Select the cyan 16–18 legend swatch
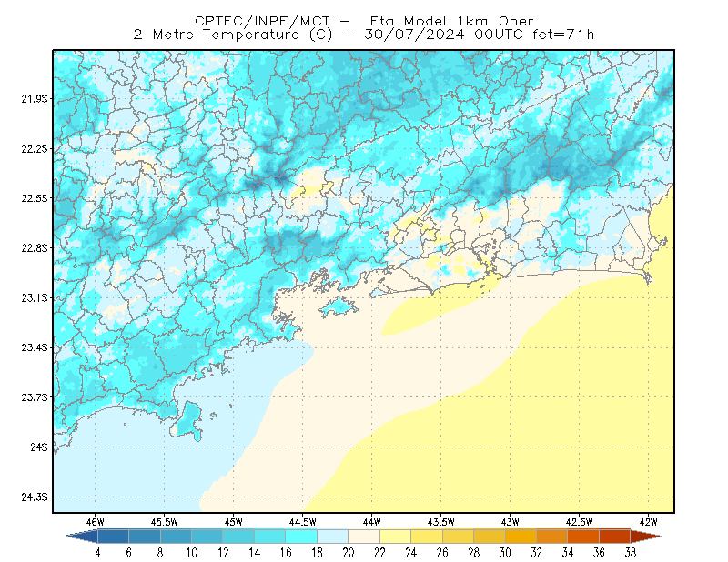The image size is (728, 562). click(301, 537)
